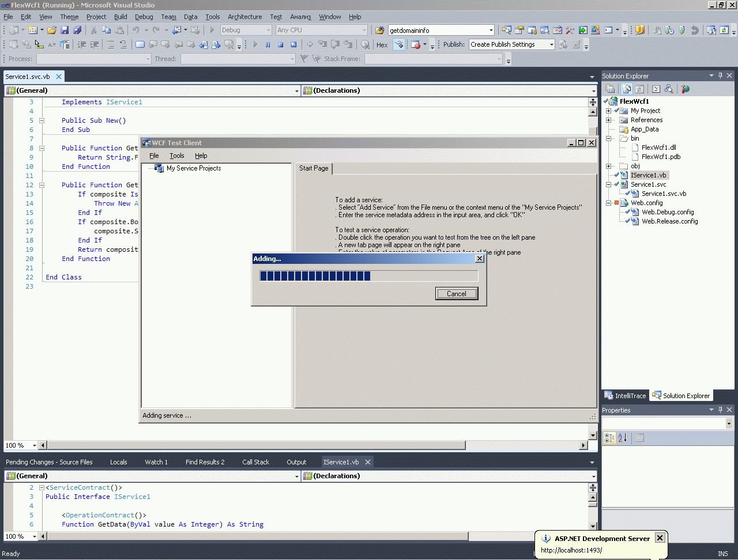Click the View Code icon in Solution Explorer
The image size is (738, 560).
tap(656, 89)
